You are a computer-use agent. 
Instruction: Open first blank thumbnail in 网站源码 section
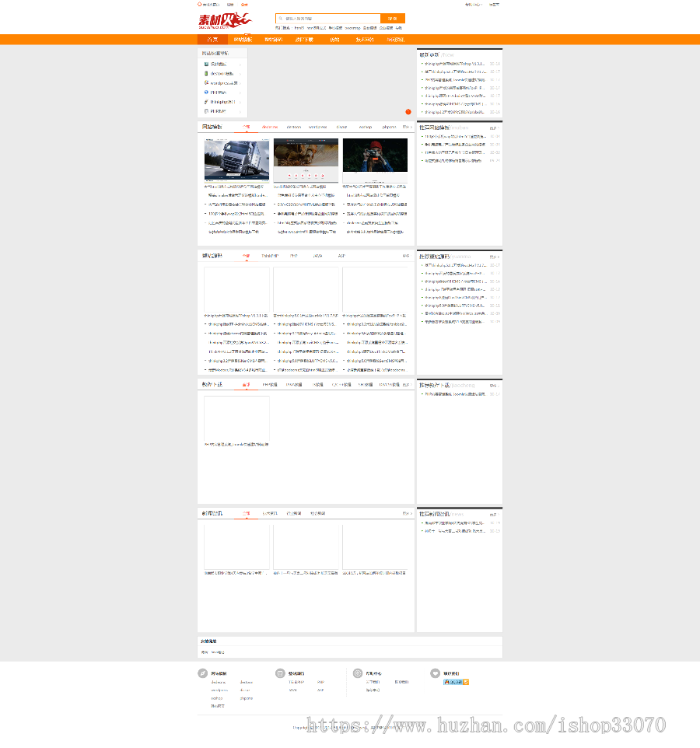point(236,289)
